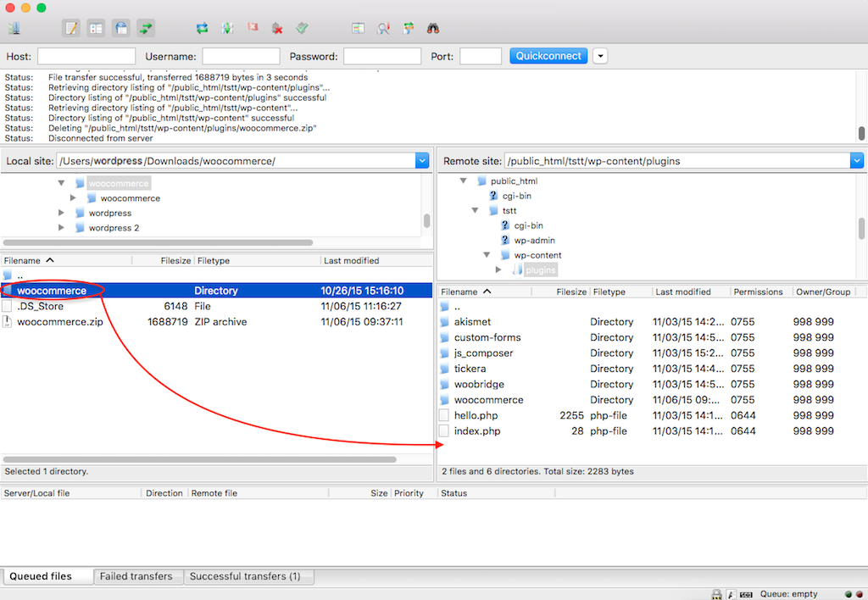Image resolution: width=868 pixels, height=600 pixels.
Task: Open the Remote site path dropdown
Action: click(856, 160)
